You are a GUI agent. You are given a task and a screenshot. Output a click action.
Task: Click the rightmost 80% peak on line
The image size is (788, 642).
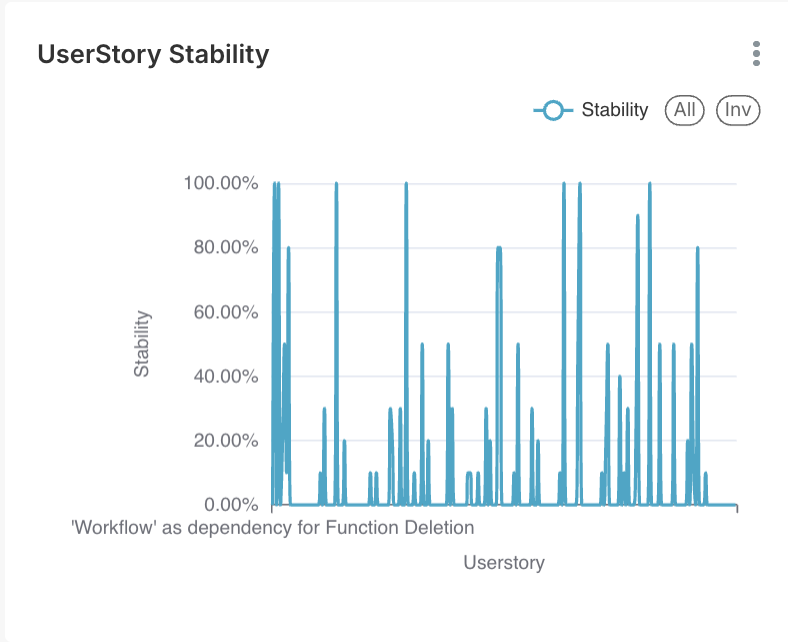pyautogui.click(x=697, y=248)
